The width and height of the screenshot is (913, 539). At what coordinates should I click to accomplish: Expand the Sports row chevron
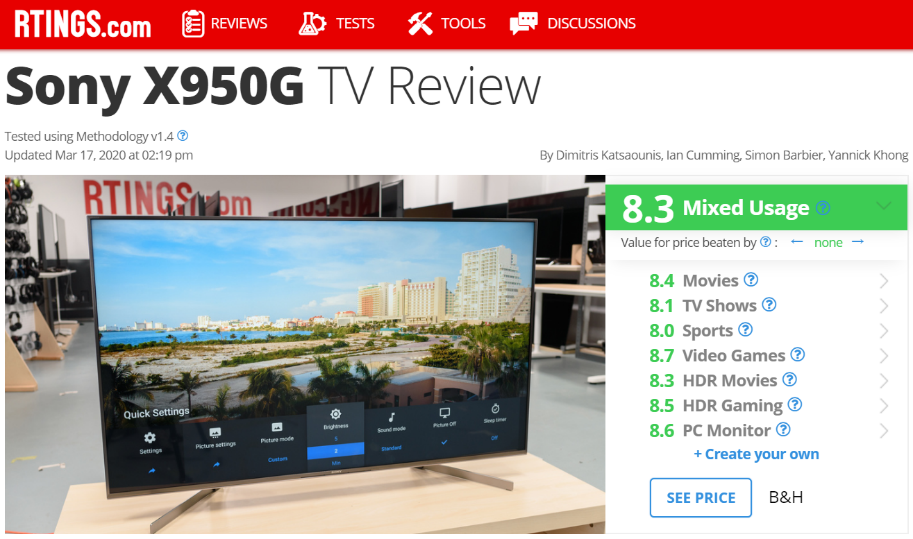tap(884, 331)
